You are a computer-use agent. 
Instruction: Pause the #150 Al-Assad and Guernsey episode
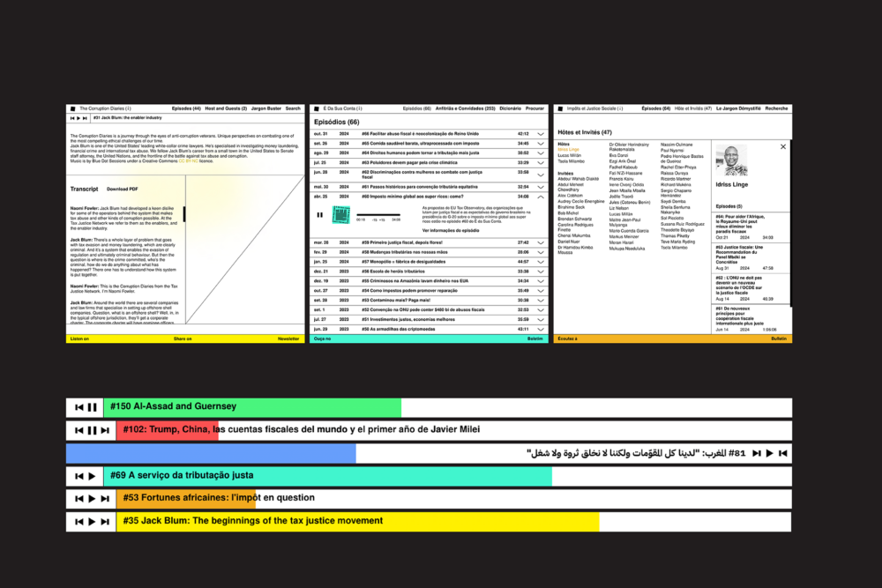pyautogui.click(x=92, y=406)
